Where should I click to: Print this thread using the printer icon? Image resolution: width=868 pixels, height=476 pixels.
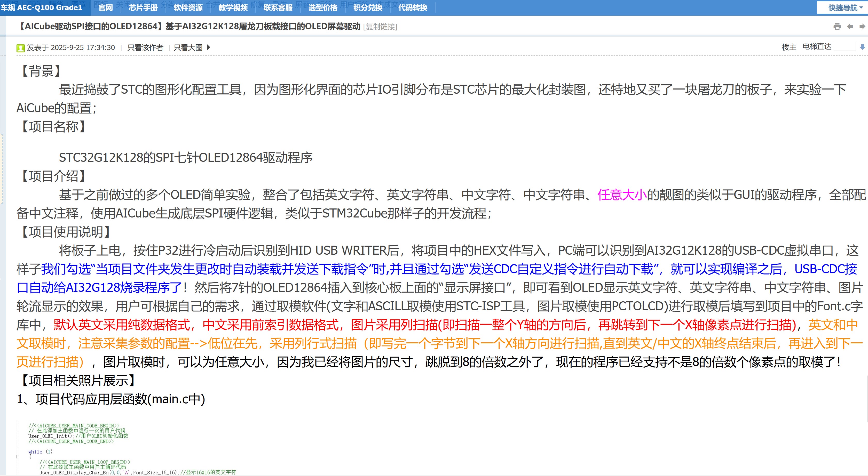tap(837, 26)
